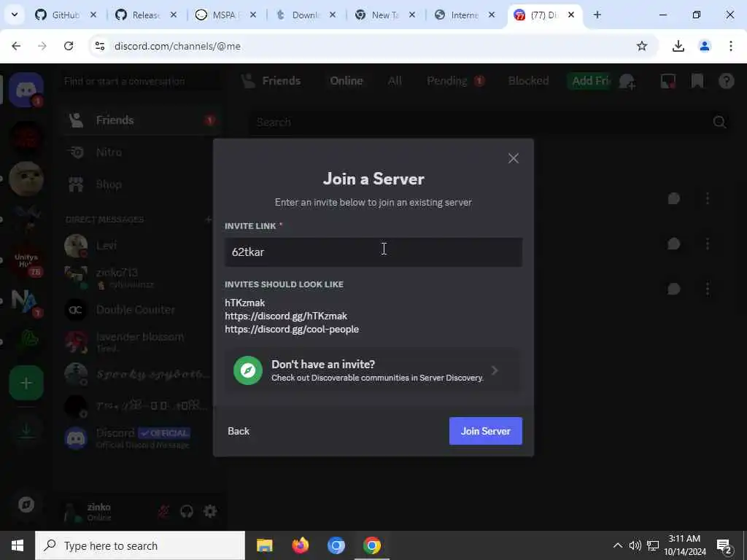Click the green Add a Server plus icon
The image size is (747, 560).
pos(26,383)
